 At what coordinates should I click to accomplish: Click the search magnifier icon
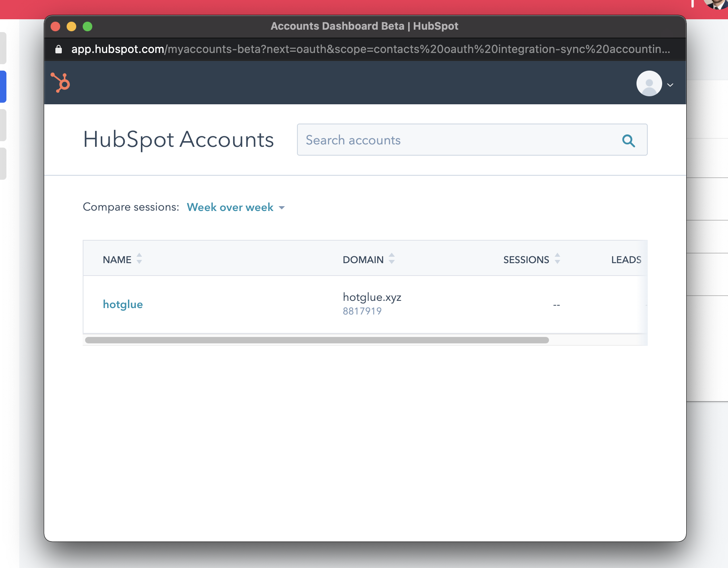[x=628, y=140]
